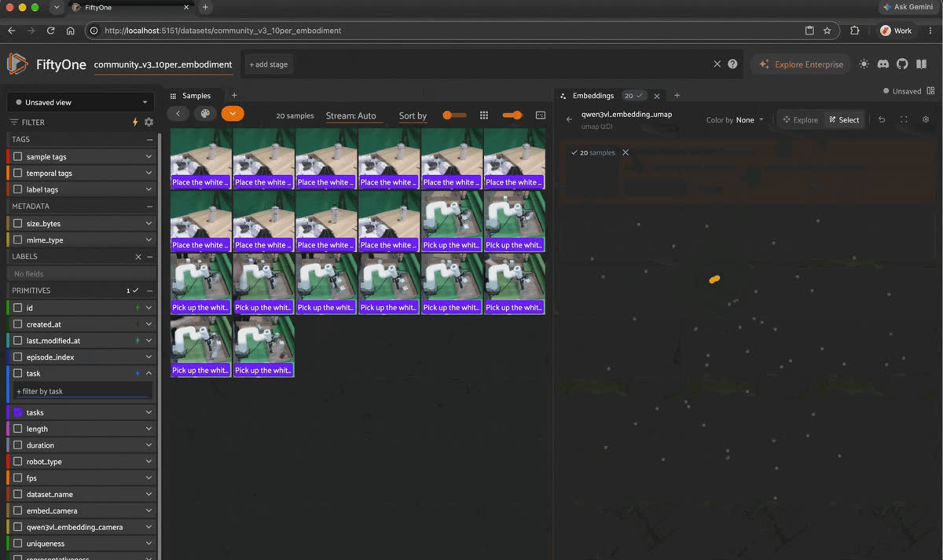Open the color scheme palette icon
This screenshot has height=560, width=943.
[x=205, y=114]
